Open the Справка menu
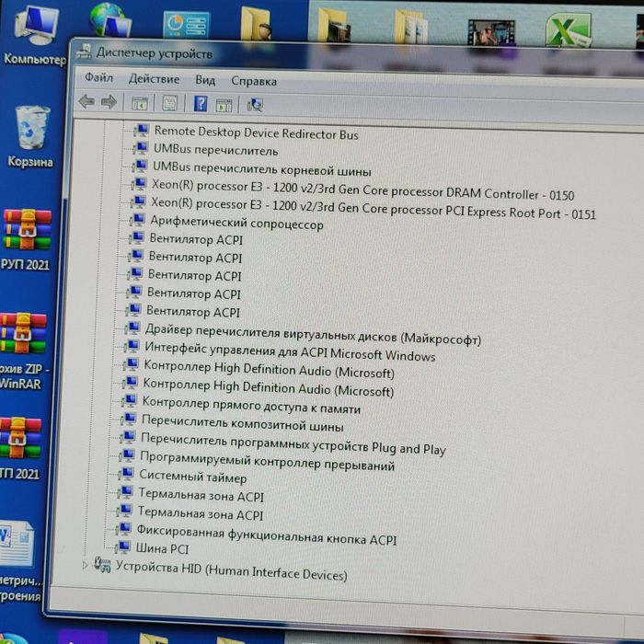This screenshot has height=644, width=644. (x=254, y=81)
